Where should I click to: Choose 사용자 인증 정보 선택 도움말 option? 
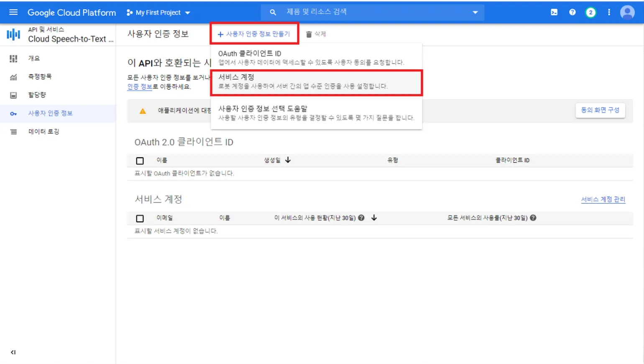coord(316,113)
